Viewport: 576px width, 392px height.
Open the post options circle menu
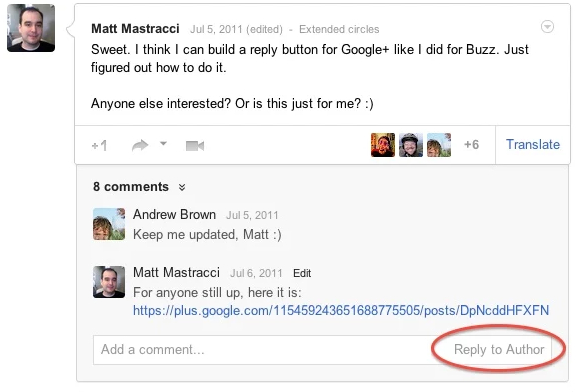(x=547, y=26)
